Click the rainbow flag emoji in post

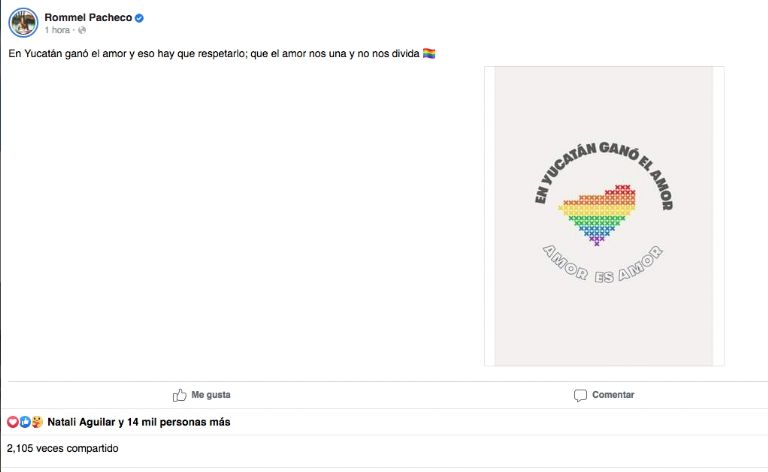click(429, 53)
